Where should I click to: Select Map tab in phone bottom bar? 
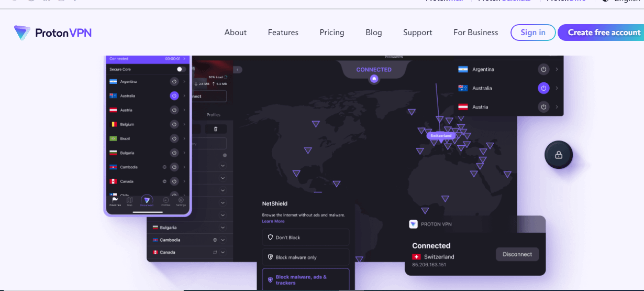tap(129, 202)
